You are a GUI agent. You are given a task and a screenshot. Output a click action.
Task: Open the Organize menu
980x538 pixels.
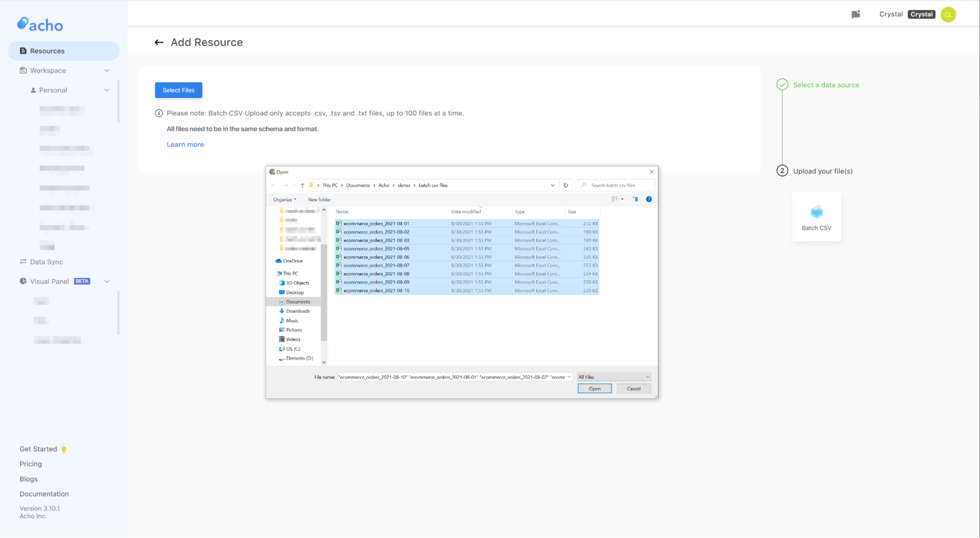point(284,199)
